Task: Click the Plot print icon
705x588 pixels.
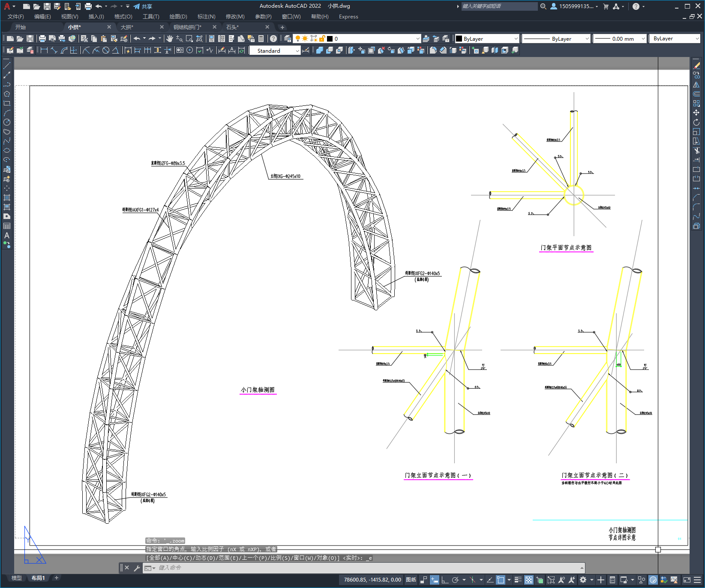Action: point(42,39)
